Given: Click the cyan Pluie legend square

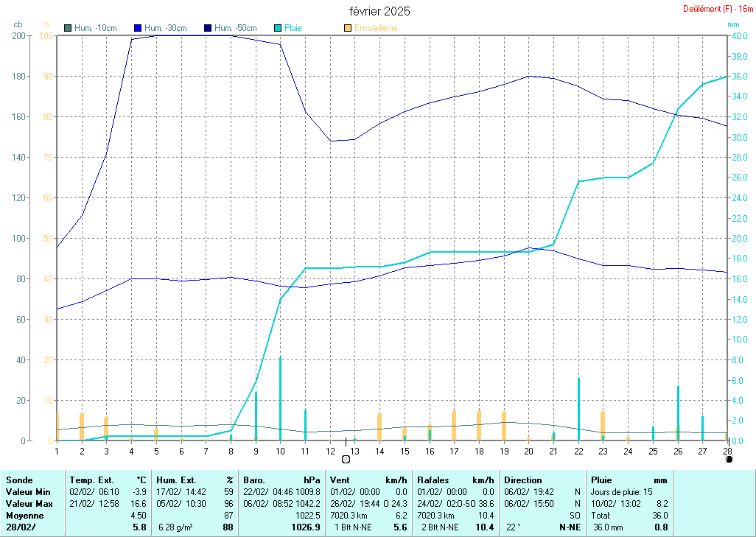Looking at the screenshot, I should [x=278, y=28].
